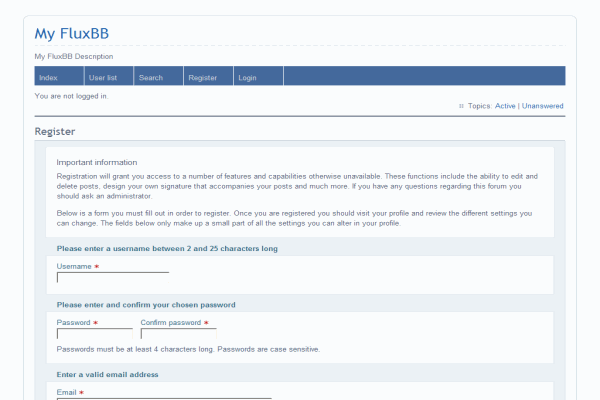This screenshot has height=400, width=600.
Task: Show Active topics
Action: [505, 106]
